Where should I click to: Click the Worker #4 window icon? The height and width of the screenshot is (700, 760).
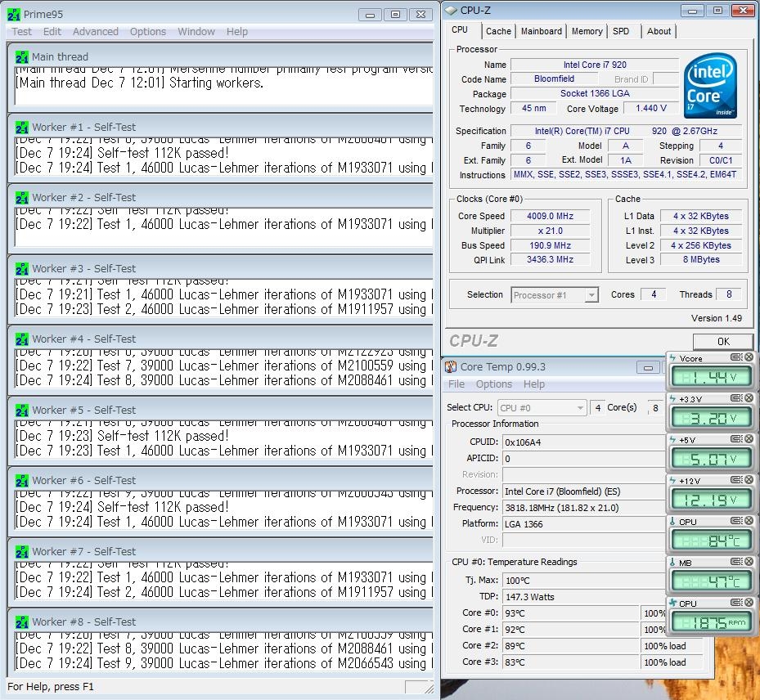pos(22,339)
